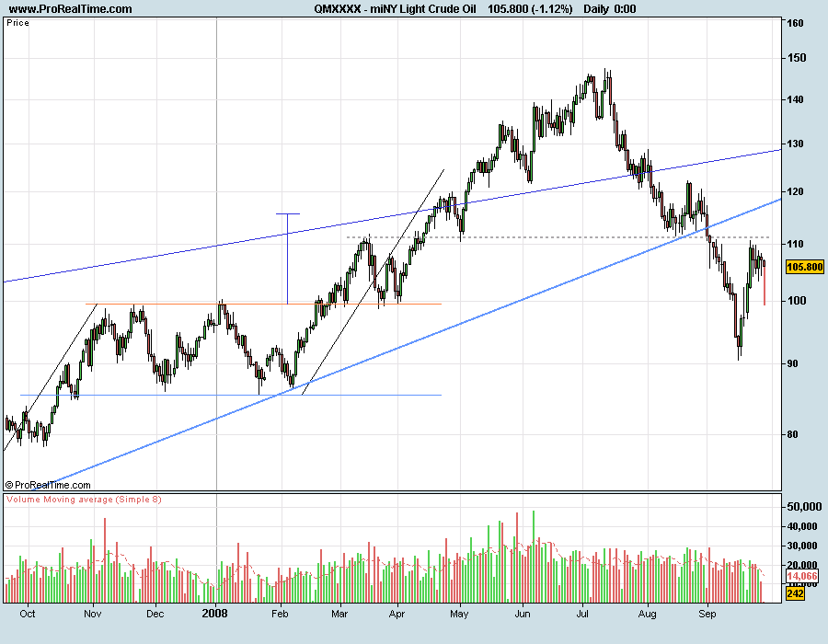Select the orange horizontal resistance line near 100
Screen dimensions: 828x644
tap(263, 304)
